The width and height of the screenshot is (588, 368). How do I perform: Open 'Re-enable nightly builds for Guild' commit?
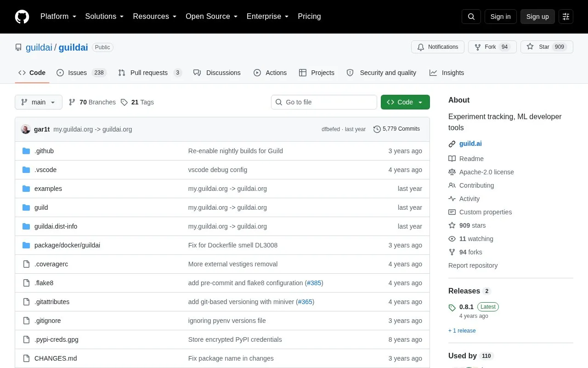[x=236, y=151]
